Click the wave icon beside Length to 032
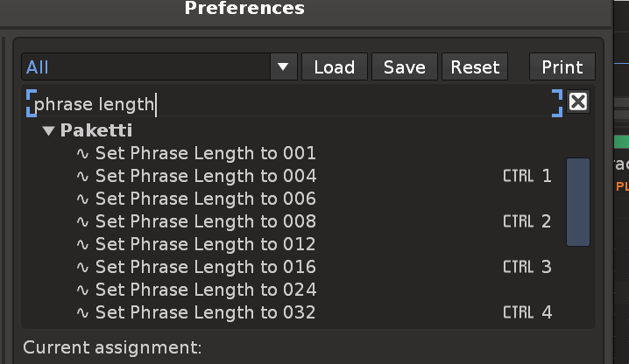 [83, 312]
